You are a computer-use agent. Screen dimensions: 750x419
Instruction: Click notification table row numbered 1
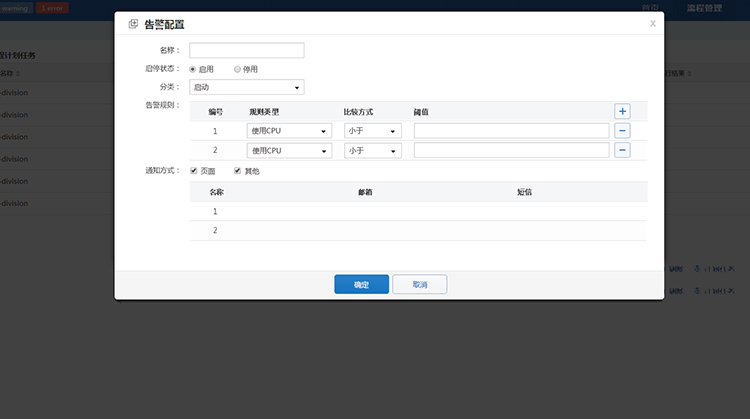click(x=419, y=211)
